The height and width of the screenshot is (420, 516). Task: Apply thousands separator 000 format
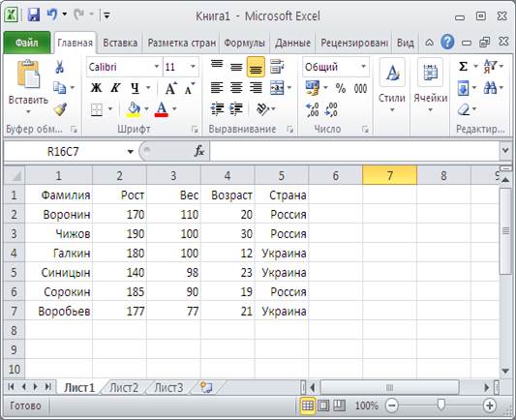pyautogui.click(x=361, y=88)
